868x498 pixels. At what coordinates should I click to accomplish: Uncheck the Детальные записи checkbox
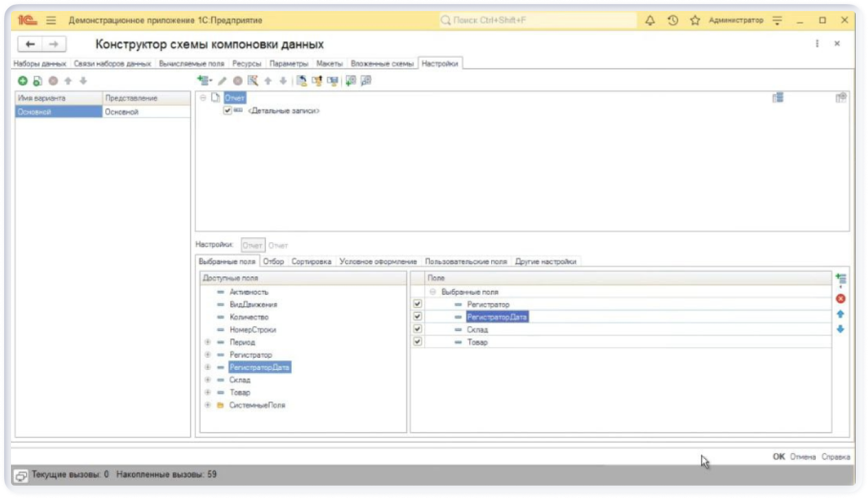point(228,110)
